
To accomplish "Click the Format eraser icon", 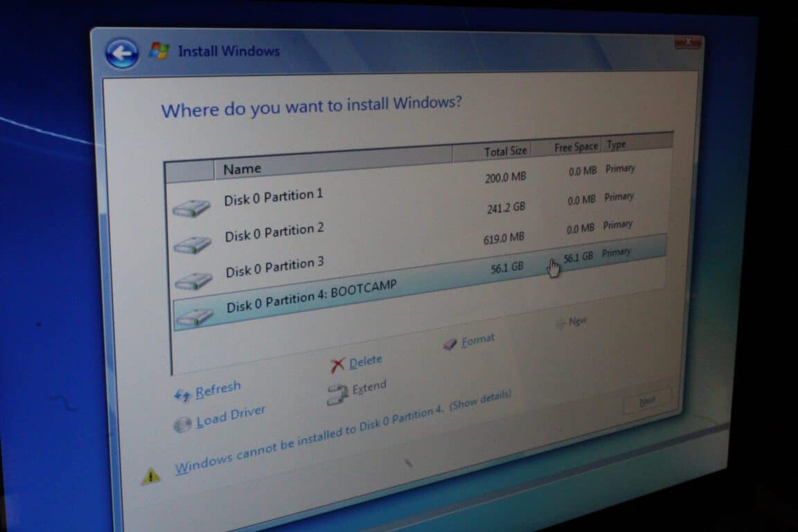I will click(x=450, y=344).
